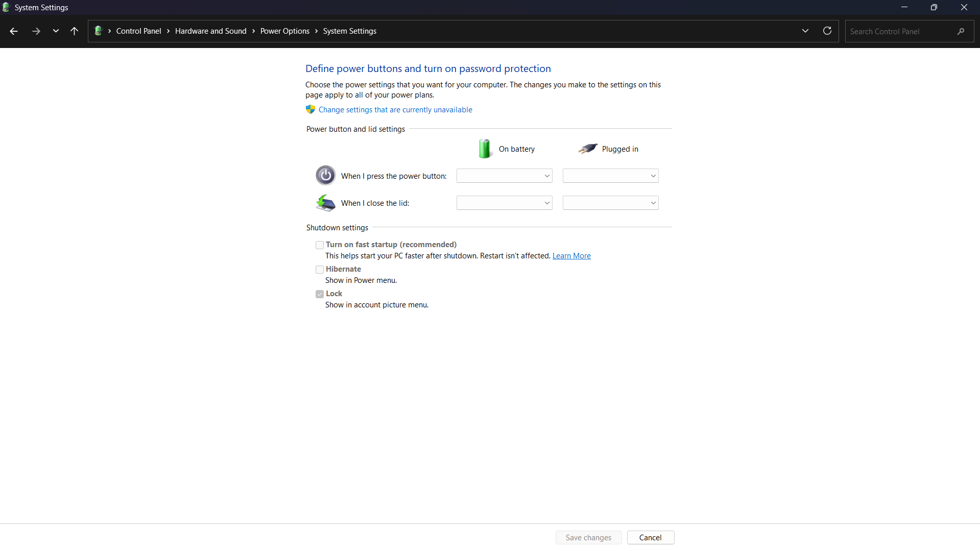Click the Shutdown settings section label

click(337, 228)
